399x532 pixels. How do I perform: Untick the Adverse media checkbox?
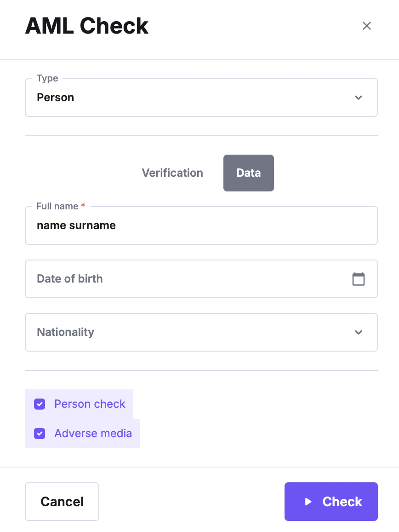(x=40, y=434)
